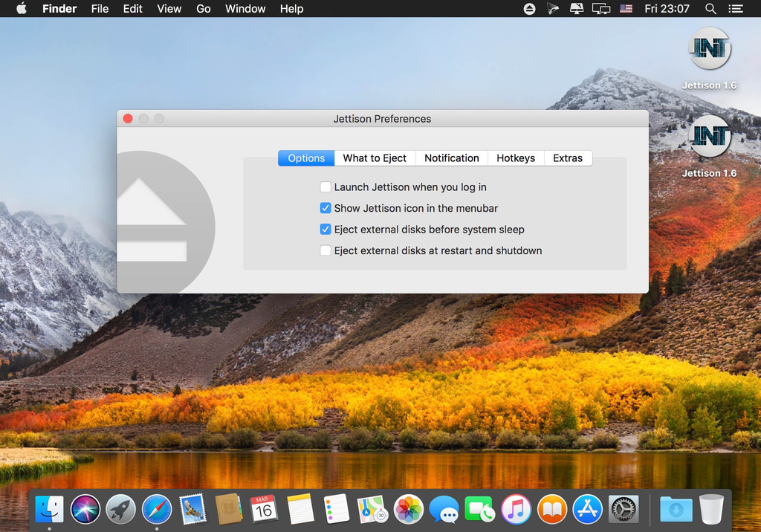
Task: Open the Help menu
Action: (291, 9)
